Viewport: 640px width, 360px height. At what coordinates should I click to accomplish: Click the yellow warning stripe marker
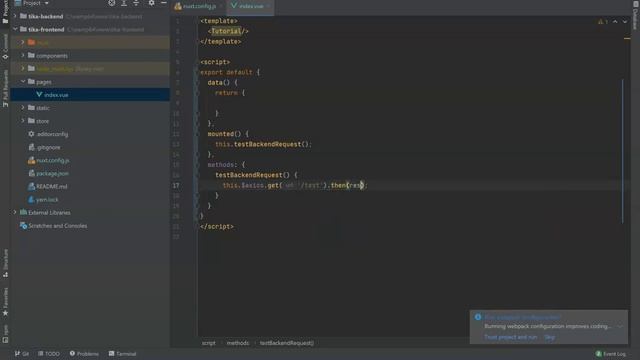coord(627,38)
